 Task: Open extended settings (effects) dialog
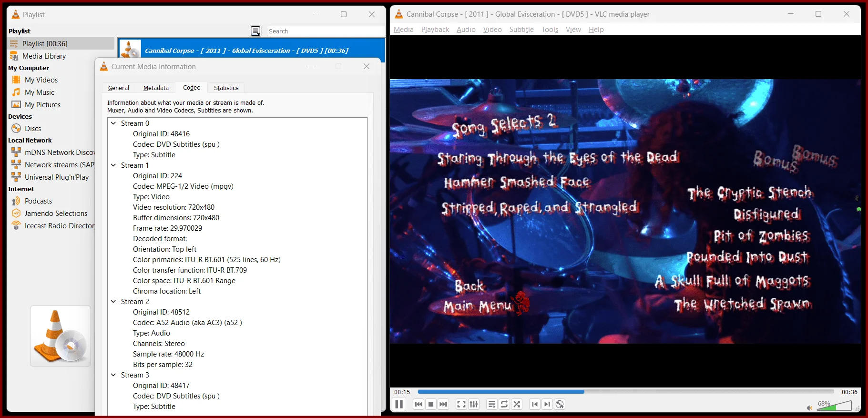point(474,404)
